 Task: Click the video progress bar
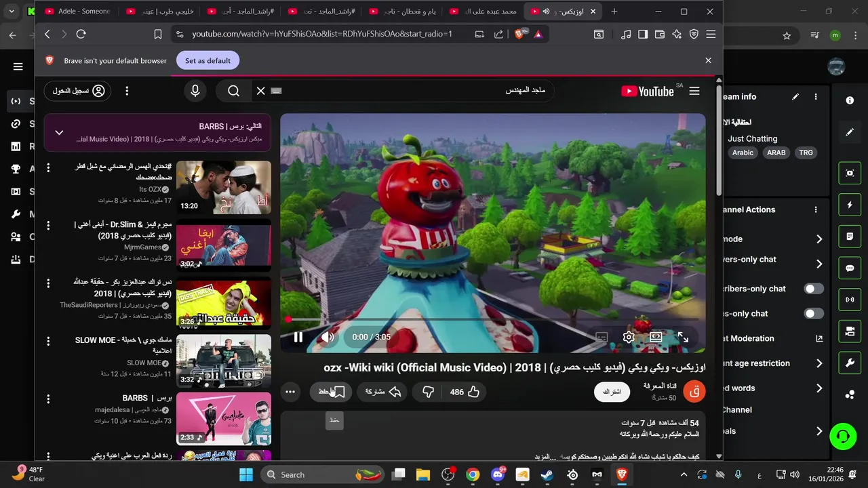pos(493,319)
